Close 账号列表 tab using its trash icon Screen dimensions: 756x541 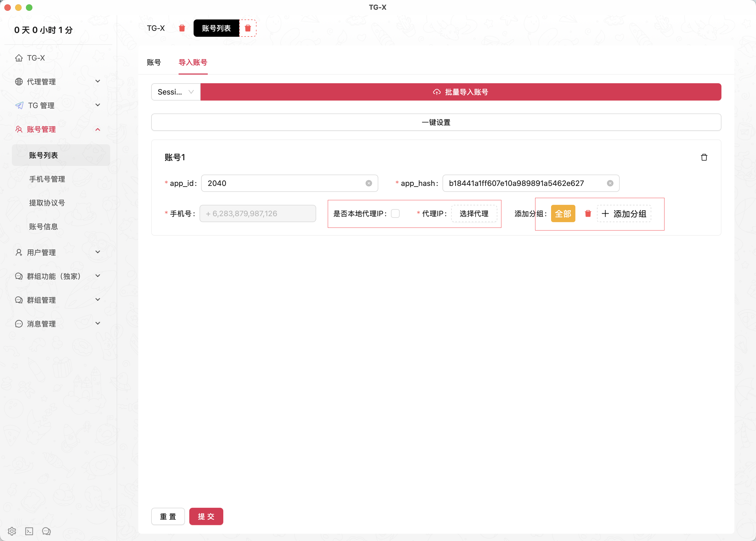248,28
